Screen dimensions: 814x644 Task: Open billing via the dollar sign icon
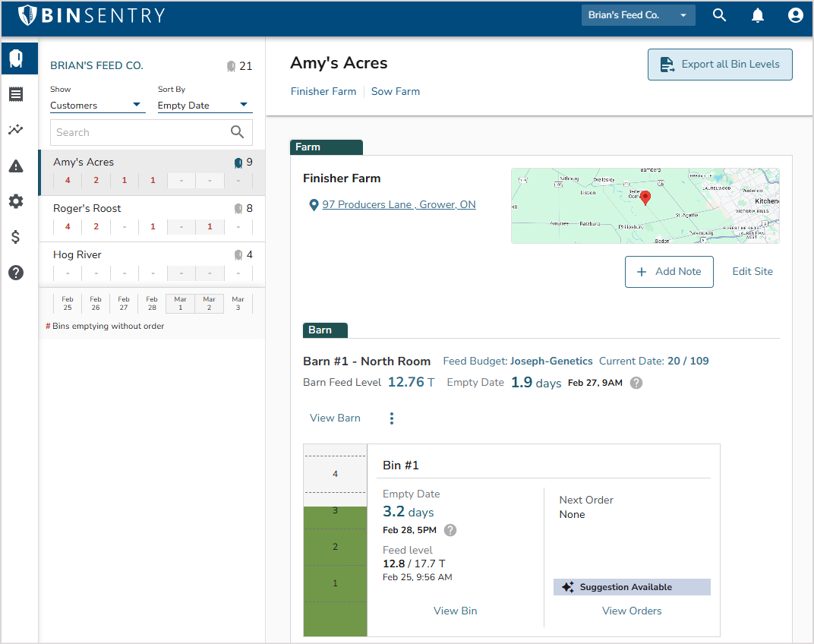point(16,237)
